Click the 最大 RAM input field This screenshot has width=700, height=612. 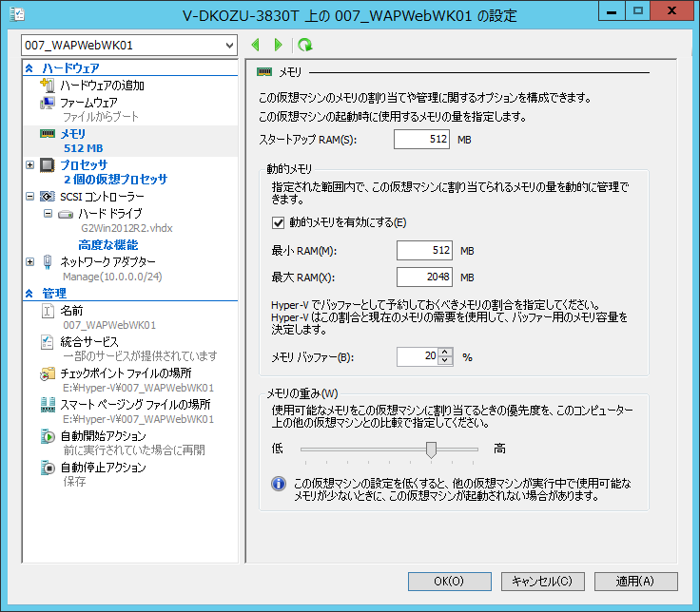point(424,277)
